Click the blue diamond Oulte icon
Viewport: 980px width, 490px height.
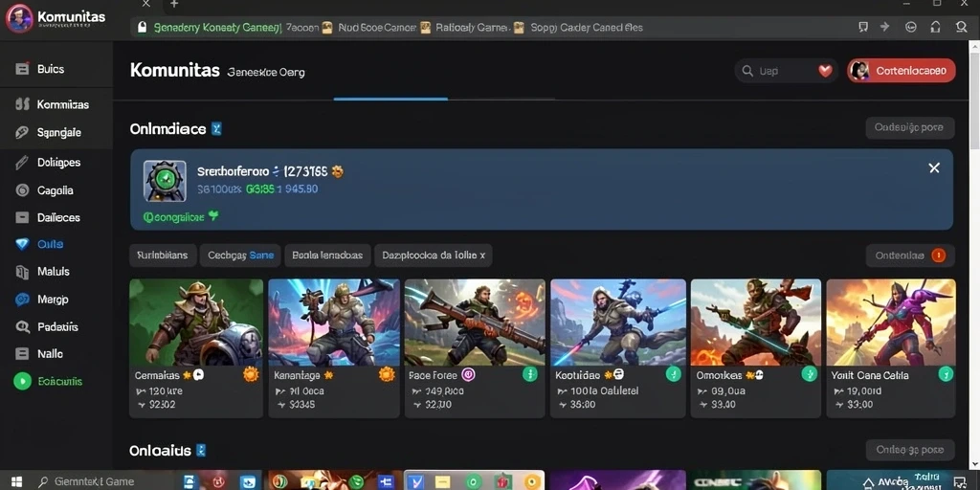pos(22,244)
